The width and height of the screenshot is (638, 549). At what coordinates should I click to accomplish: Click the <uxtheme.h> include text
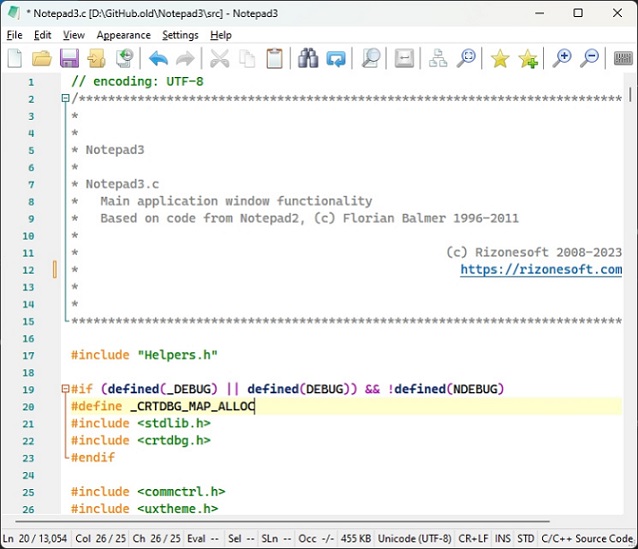178,508
